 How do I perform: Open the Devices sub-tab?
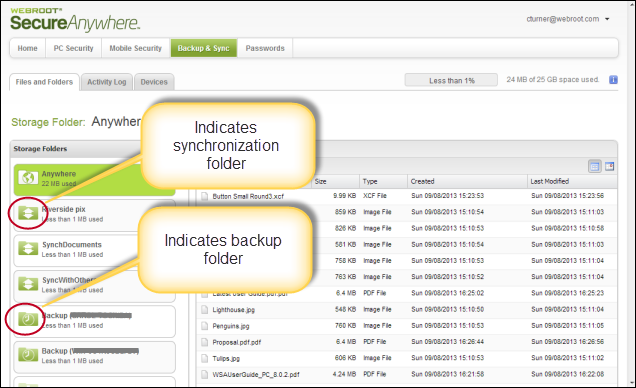[x=154, y=82]
